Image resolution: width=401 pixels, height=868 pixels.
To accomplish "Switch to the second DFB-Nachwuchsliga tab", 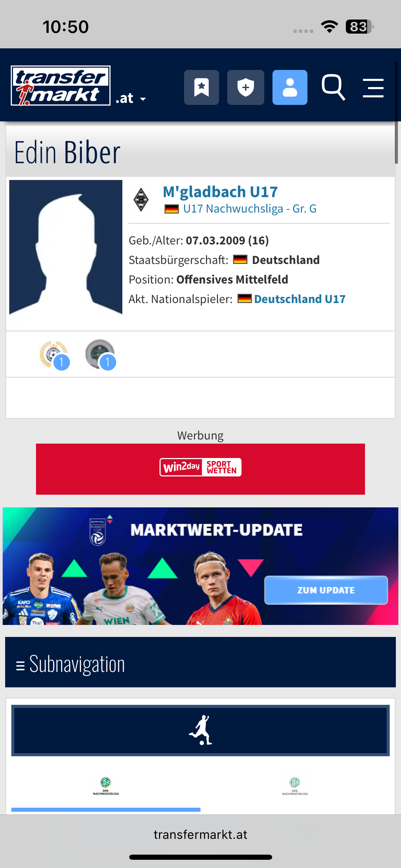I will 295,786.
